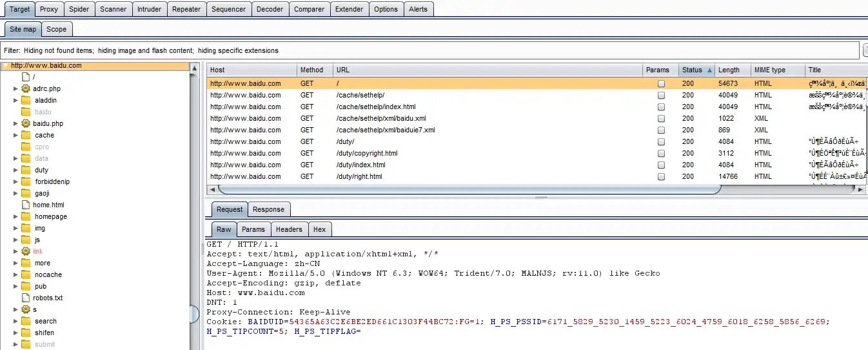Screen dimensions: 868x350
Task: Select the gear icon next to s
Action: (x=26, y=309)
